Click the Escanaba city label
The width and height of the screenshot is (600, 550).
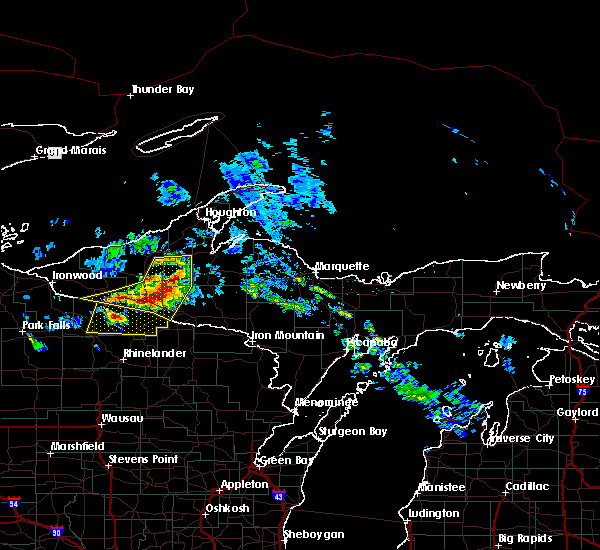[372, 342]
